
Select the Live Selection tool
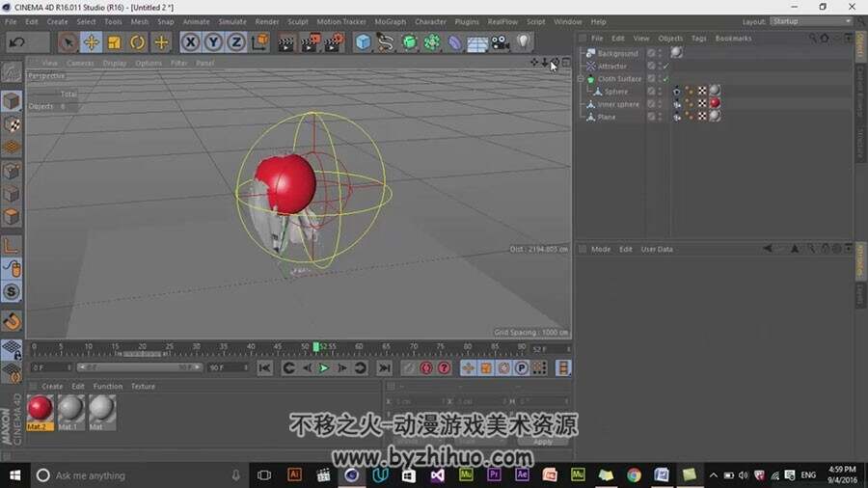click(x=68, y=42)
